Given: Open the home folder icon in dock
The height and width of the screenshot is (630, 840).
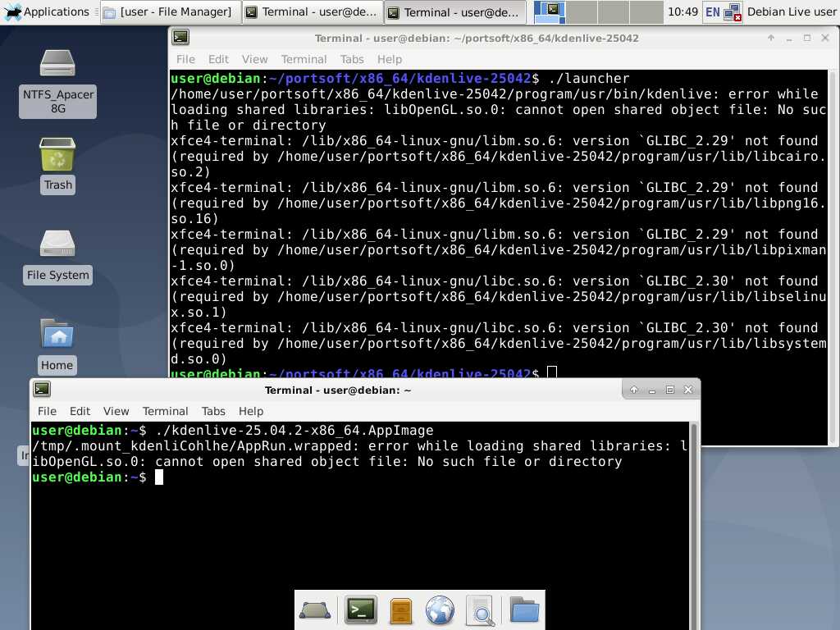Looking at the screenshot, I should 524,609.
